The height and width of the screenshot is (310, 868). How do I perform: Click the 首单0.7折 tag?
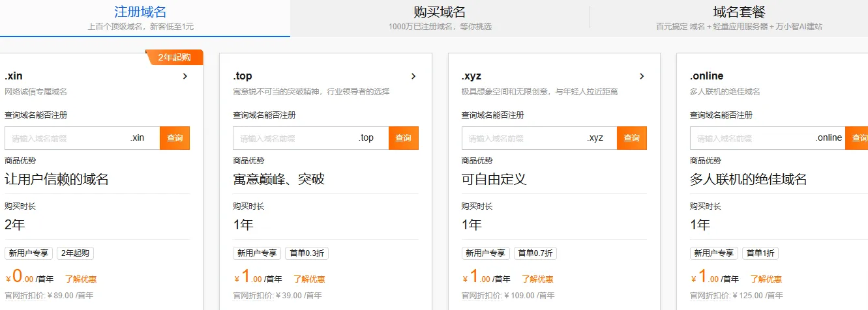pos(535,253)
